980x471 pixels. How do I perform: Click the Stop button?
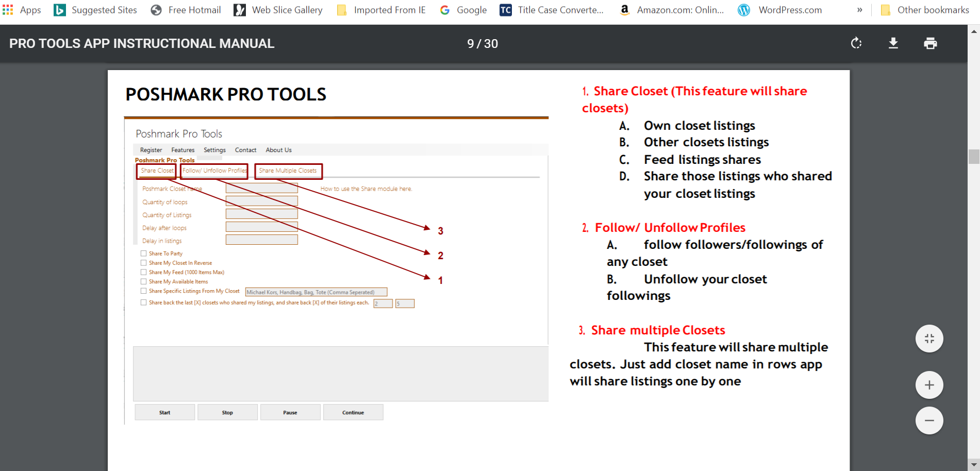(227, 412)
